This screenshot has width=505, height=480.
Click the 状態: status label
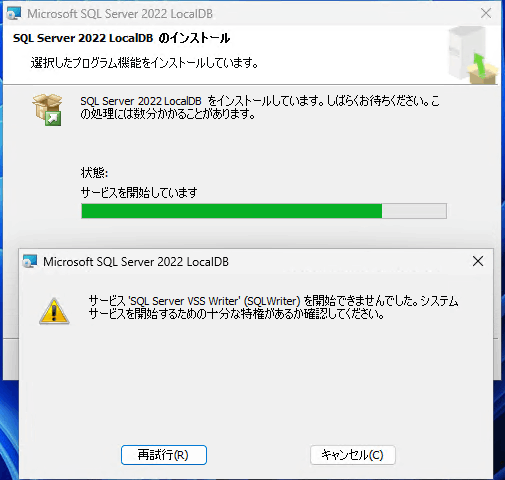point(94,173)
